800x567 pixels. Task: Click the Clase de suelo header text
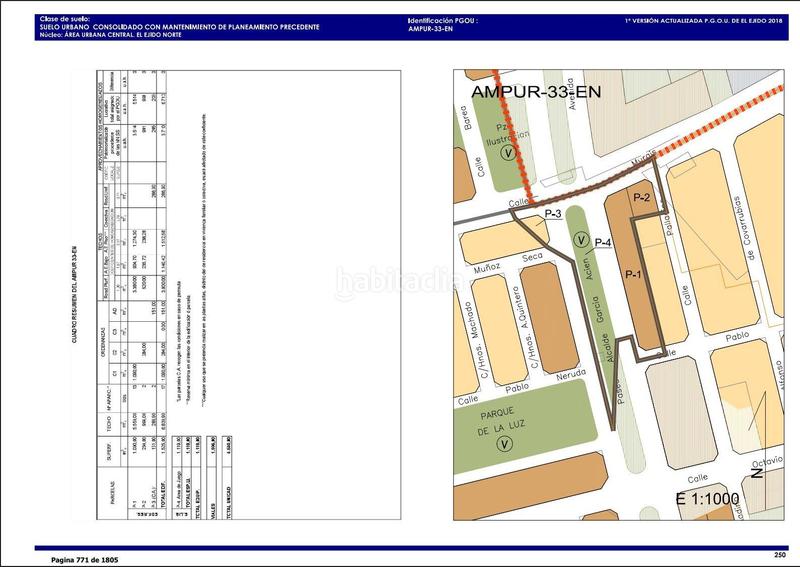[x=62, y=19]
